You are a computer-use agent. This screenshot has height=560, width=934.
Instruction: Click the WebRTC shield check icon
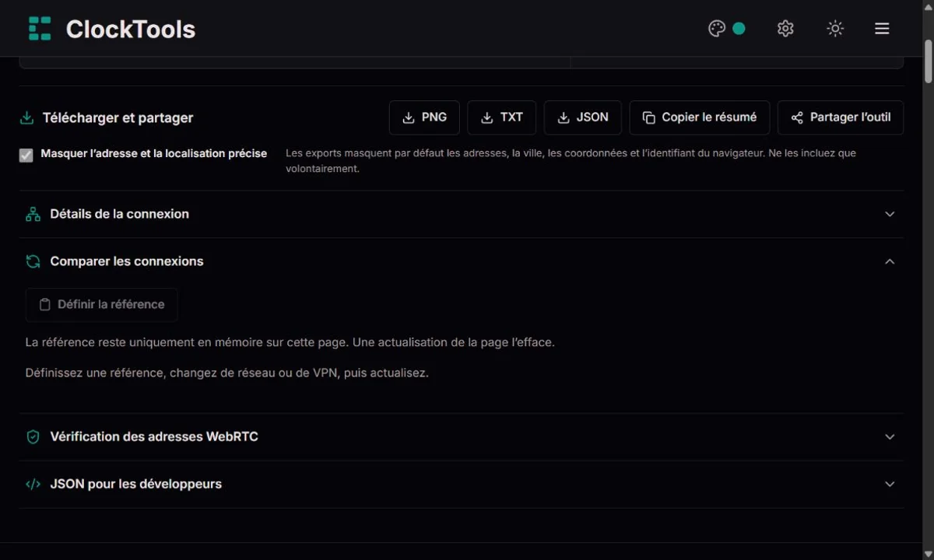pos(33,437)
